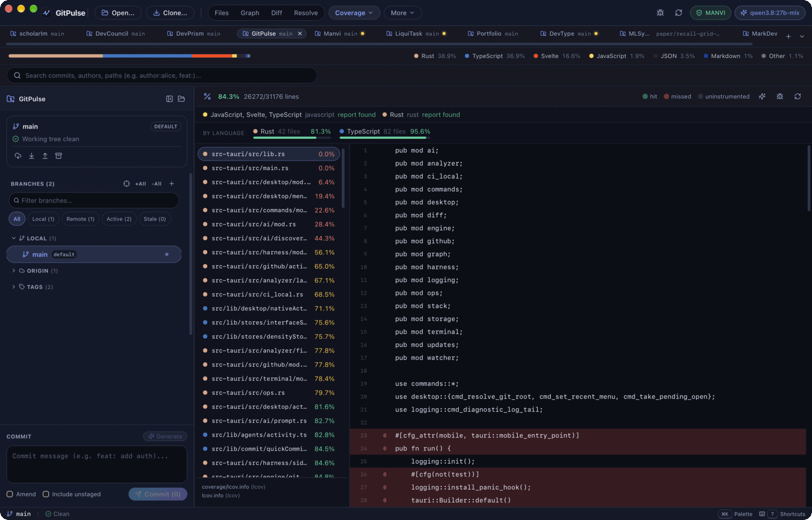Open the More dropdown menu

tap(402, 13)
